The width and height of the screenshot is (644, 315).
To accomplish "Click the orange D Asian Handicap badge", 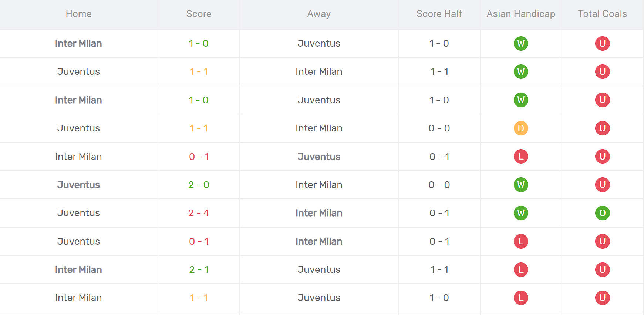I will click(521, 128).
